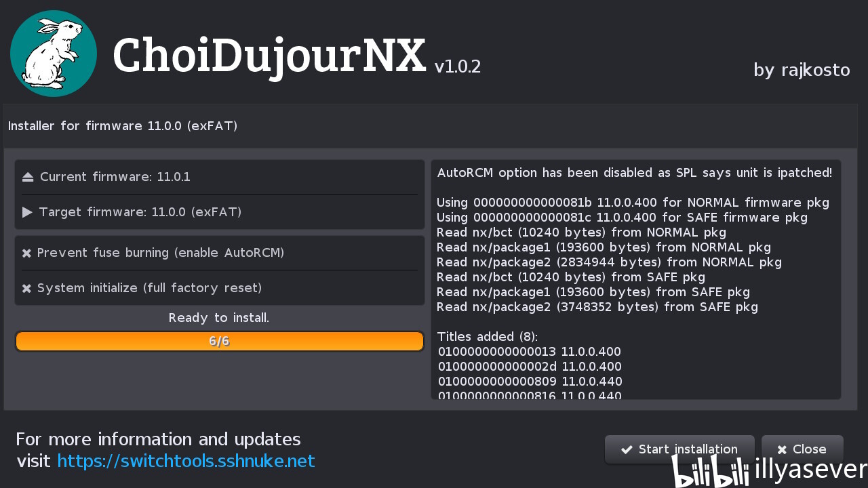Screen dimensions: 868x488
Task: Click log line Read nx/package1 from NORMAL pkg
Action: (x=604, y=247)
